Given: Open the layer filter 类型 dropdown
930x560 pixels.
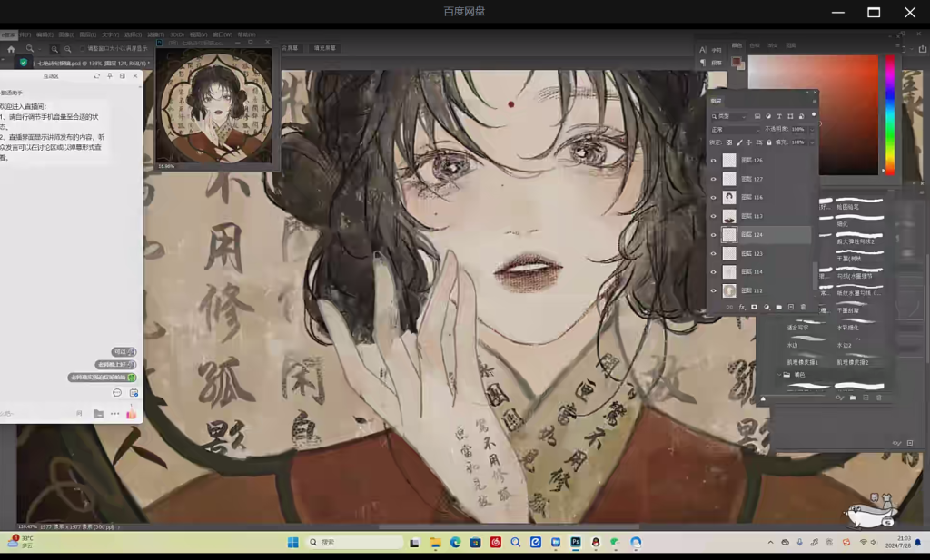Looking at the screenshot, I should (729, 116).
